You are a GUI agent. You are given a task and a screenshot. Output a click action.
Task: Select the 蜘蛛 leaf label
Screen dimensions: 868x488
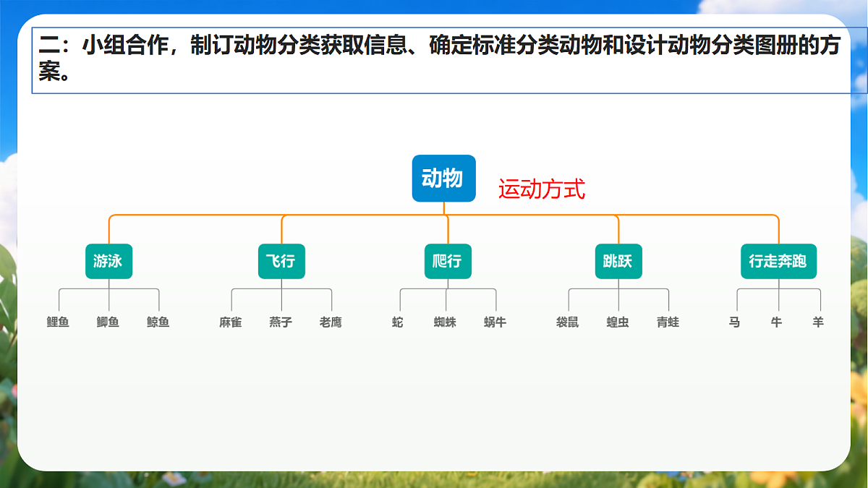[x=445, y=322]
